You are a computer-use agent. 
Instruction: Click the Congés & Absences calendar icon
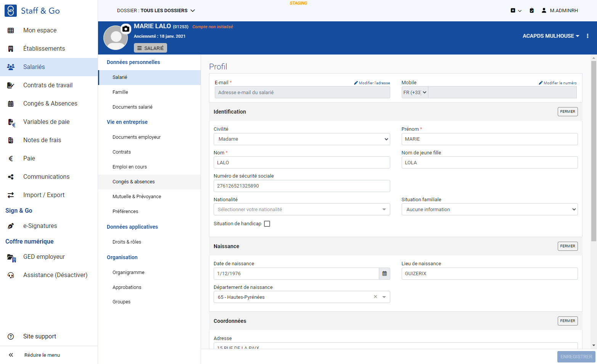[11, 104]
